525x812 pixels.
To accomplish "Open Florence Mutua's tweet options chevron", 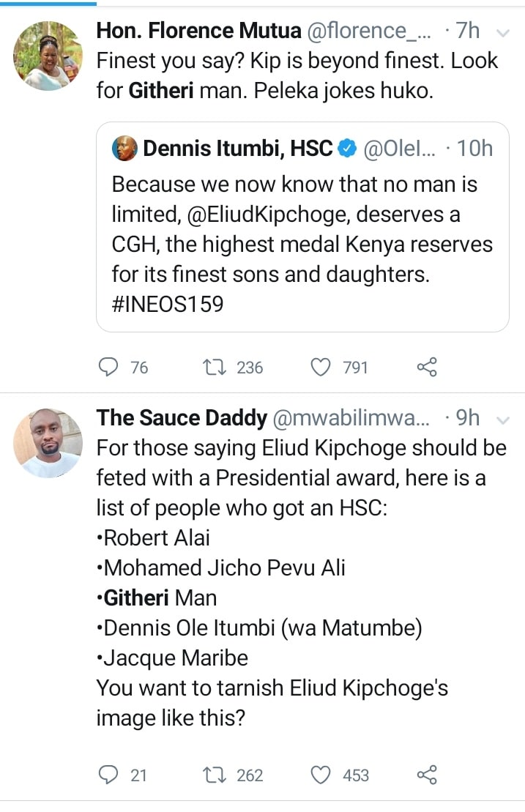I will (x=503, y=32).
